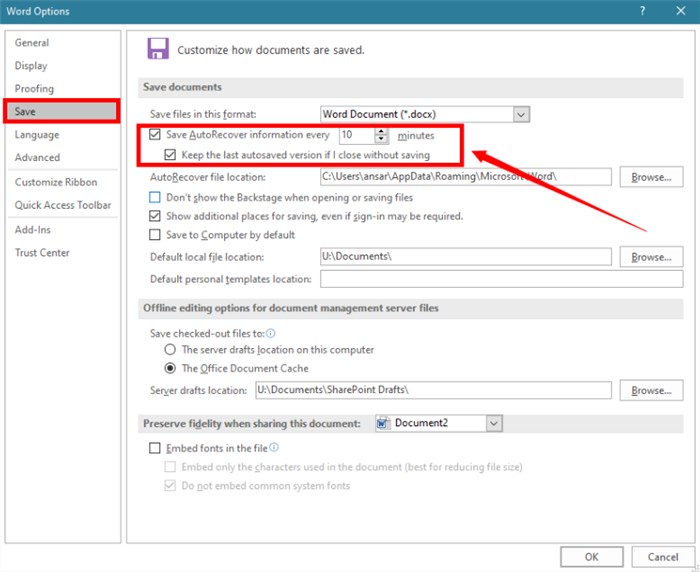Open the Save files in this format dropdown
Image resolution: width=700 pixels, height=572 pixels.
coord(521,114)
